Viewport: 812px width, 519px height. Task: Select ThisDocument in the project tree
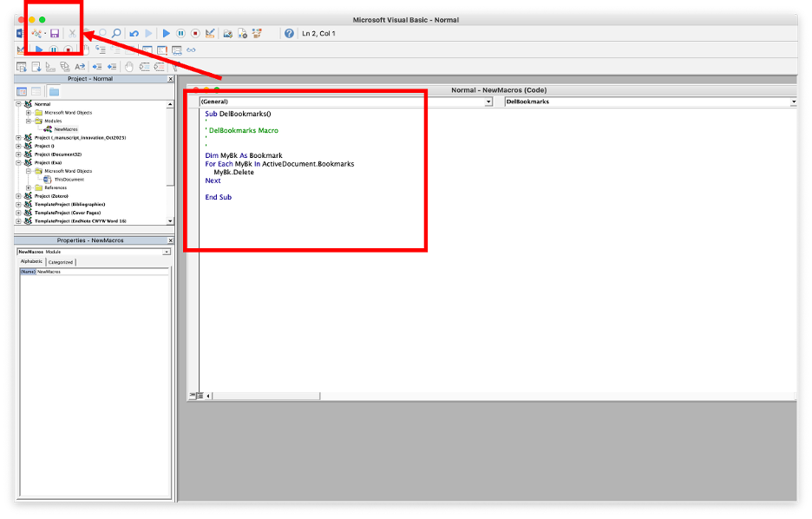68,179
